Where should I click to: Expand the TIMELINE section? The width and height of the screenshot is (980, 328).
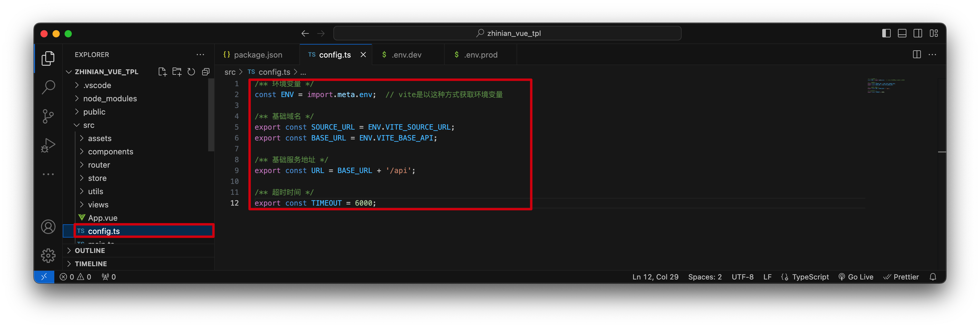[138, 264]
